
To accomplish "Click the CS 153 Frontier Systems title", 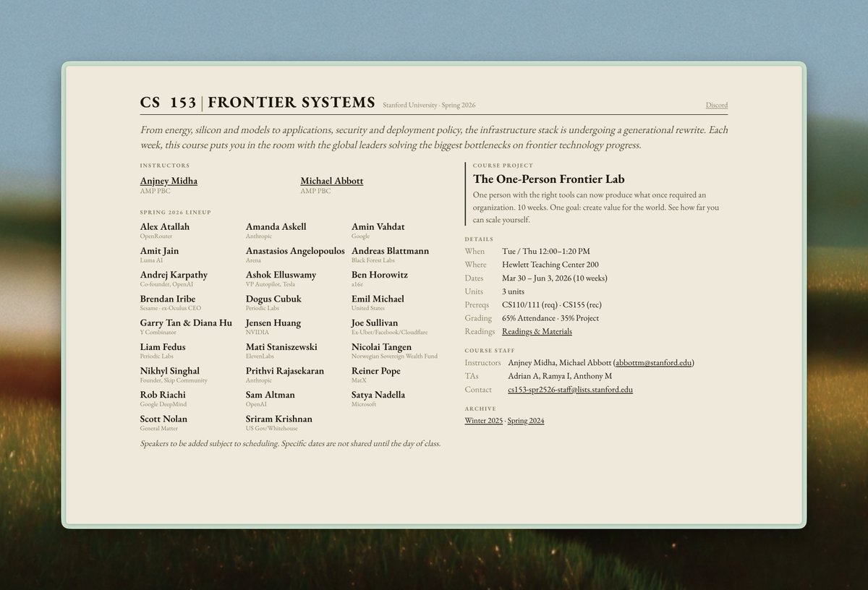I will pos(258,103).
